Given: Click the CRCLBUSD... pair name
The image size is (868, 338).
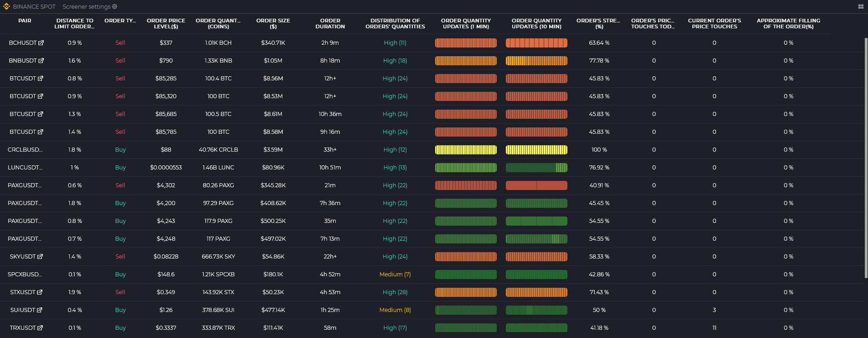Looking at the screenshot, I should 25,149.
